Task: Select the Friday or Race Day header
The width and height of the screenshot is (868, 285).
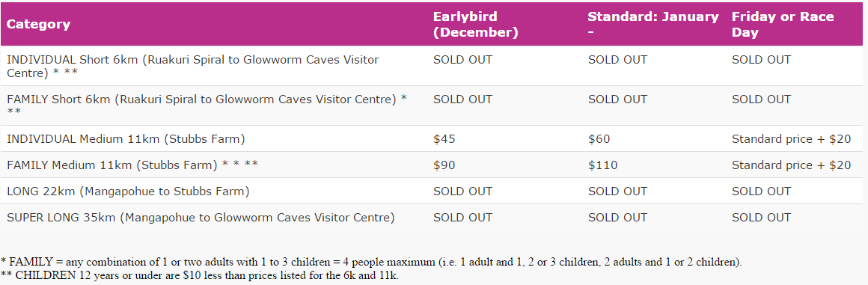Action: click(783, 25)
